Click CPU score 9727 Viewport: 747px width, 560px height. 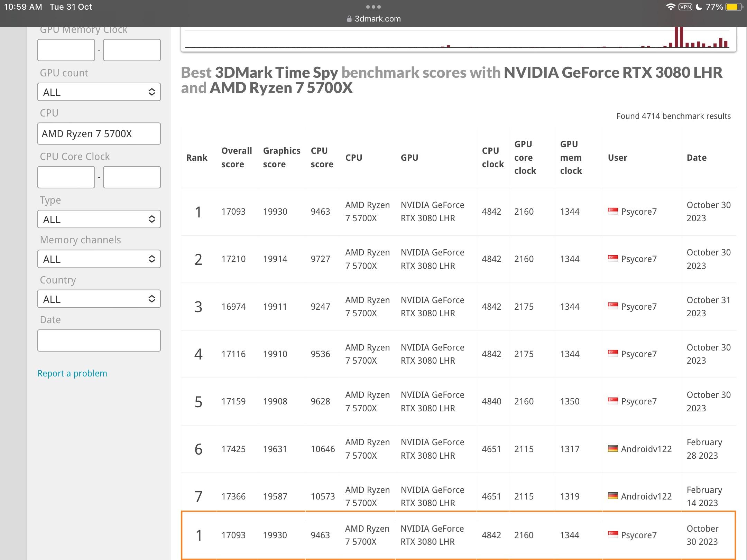(320, 259)
